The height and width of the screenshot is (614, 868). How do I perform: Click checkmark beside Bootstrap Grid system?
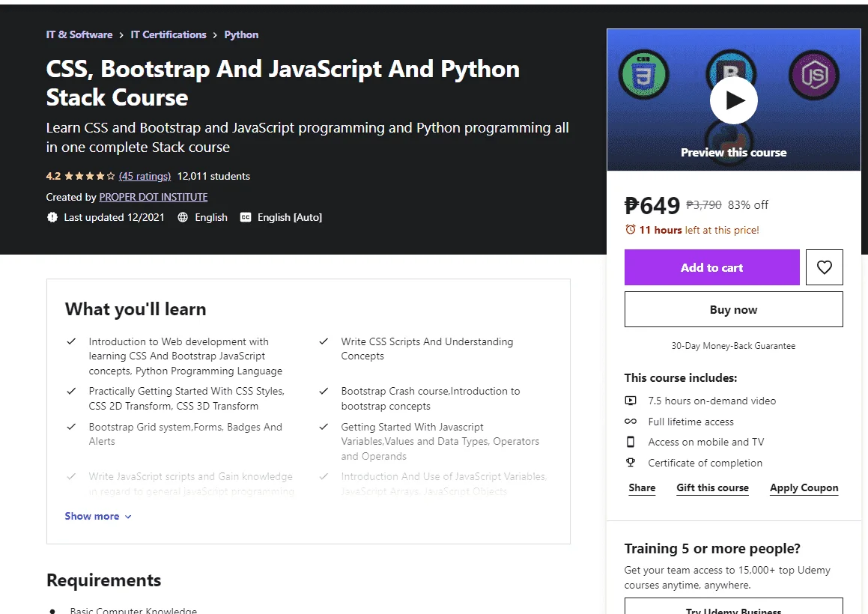(71, 427)
